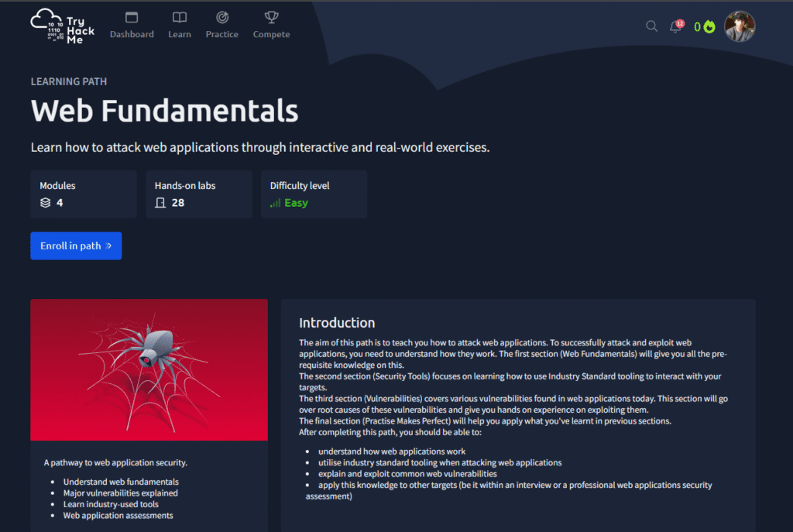Click the Hands-on labs door icon
Screen dimensions: 793x532
pyautogui.click(x=160, y=203)
